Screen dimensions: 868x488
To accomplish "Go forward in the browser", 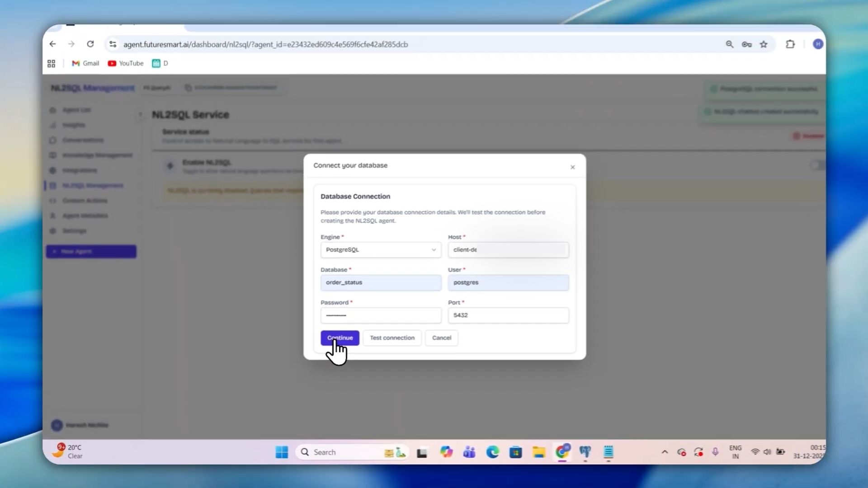I will [71, 44].
